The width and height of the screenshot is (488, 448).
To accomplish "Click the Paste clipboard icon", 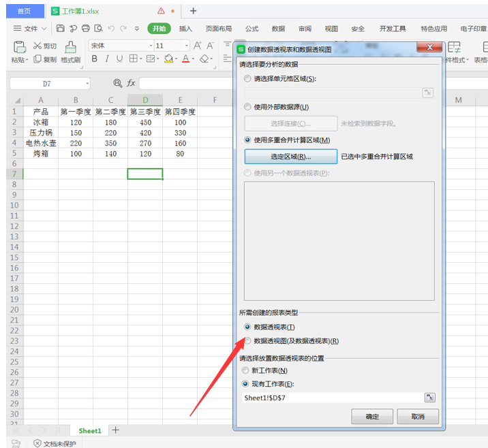I will (19, 47).
